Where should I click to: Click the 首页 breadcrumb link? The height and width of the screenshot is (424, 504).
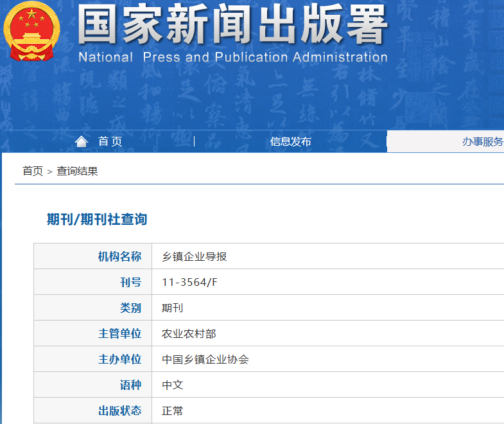(33, 171)
